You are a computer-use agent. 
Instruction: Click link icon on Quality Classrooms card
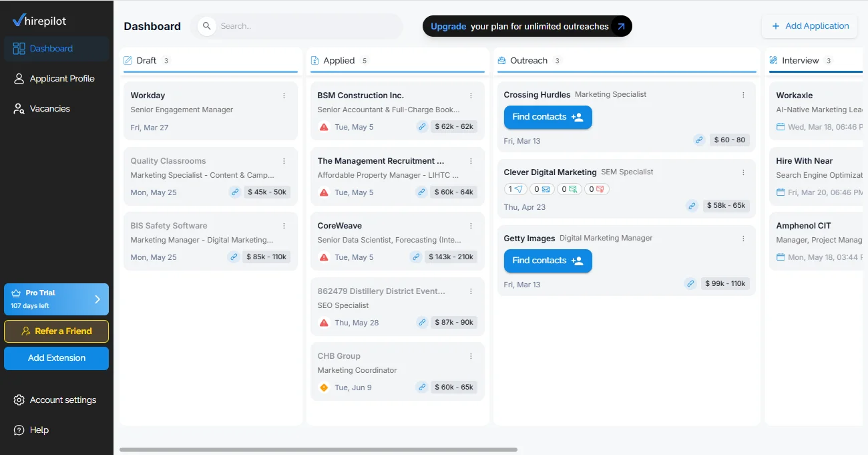(234, 192)
